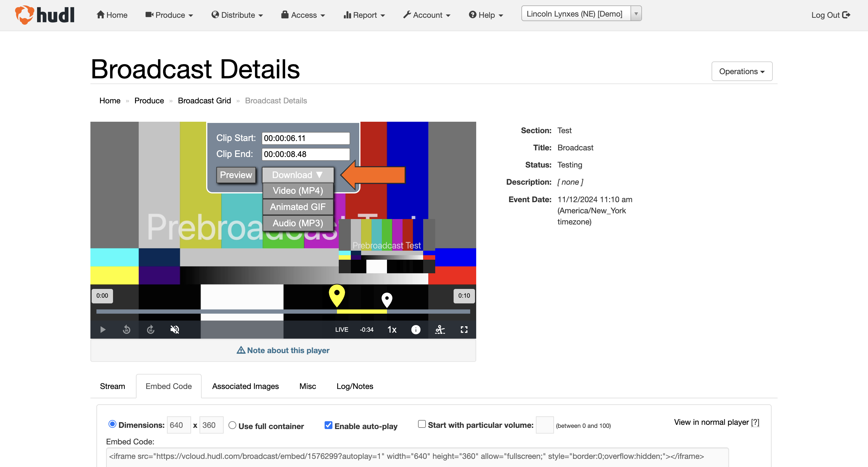This screenshot has width=868, height=467.
Task: Choose Audio (MP3) download option
Action: [x=297, y=223]
